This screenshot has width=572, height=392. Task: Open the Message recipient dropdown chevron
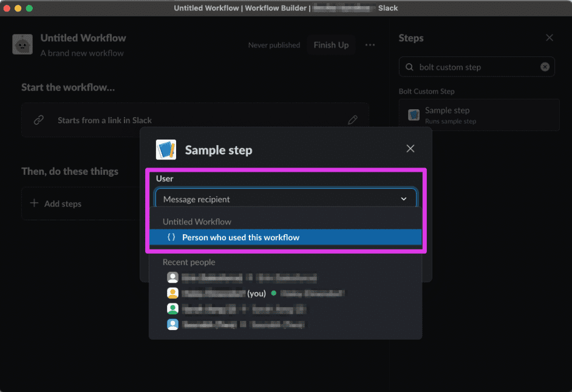(403, 198)
